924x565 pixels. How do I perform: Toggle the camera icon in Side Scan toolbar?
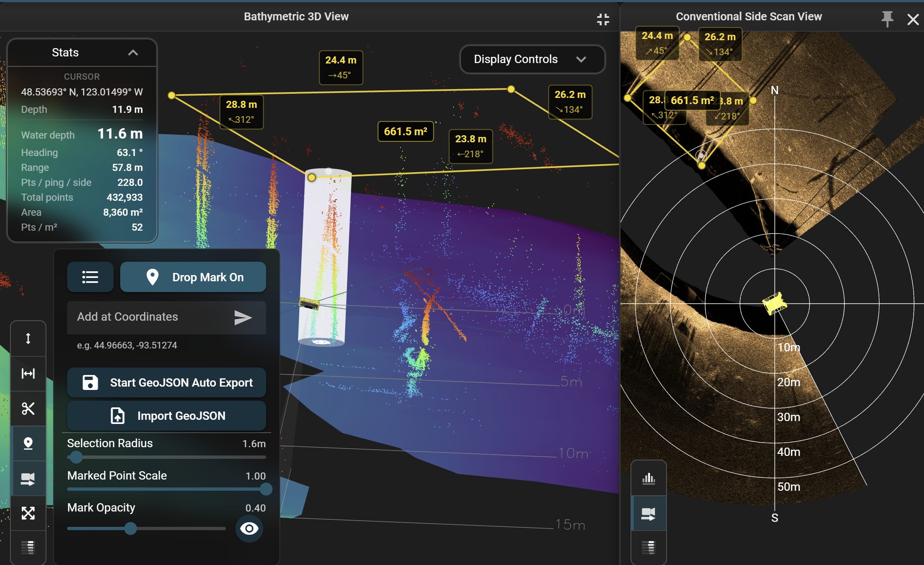click(649, 514)
